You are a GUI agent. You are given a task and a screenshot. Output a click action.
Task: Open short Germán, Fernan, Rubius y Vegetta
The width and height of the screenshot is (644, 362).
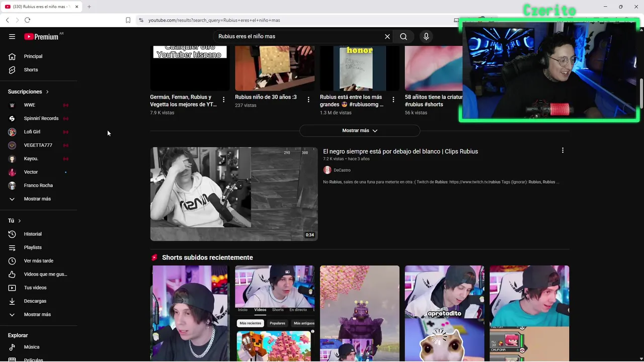pos(184,101)
